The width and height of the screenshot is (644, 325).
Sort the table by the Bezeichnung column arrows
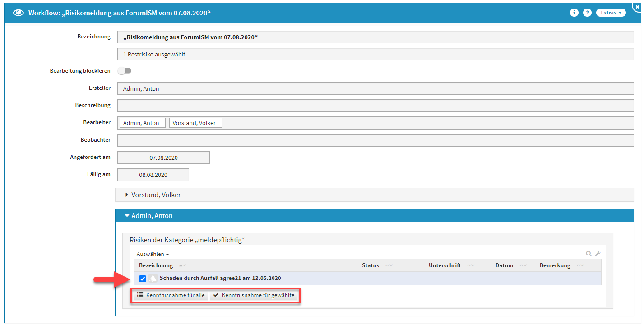coord(182,265)
